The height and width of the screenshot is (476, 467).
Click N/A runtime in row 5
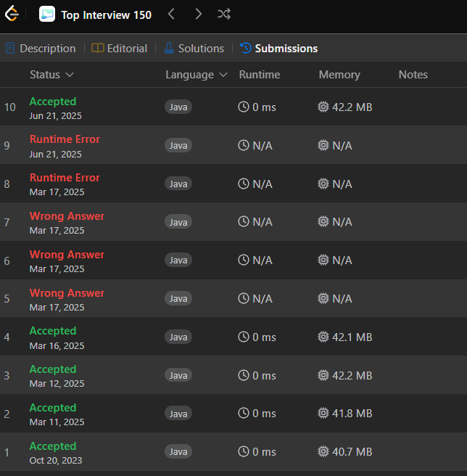pyautogui.click(x=263, y=299)
